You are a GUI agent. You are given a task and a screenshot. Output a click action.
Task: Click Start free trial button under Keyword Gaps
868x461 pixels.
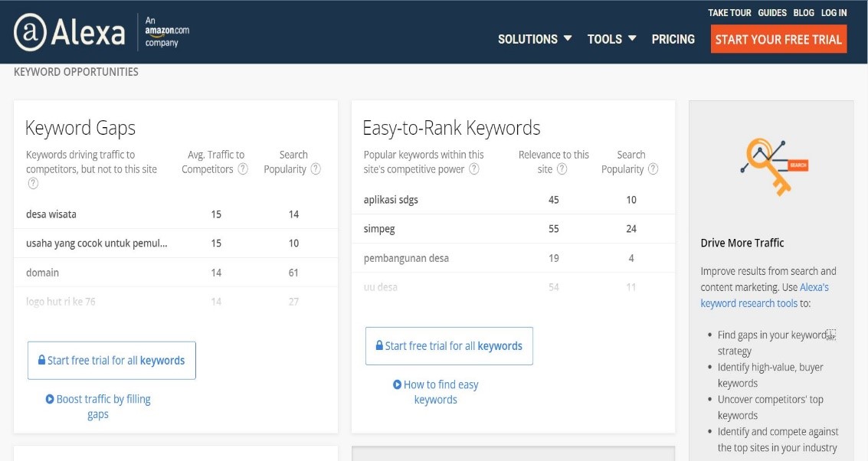pyautogui.click(x=112, y=360)
